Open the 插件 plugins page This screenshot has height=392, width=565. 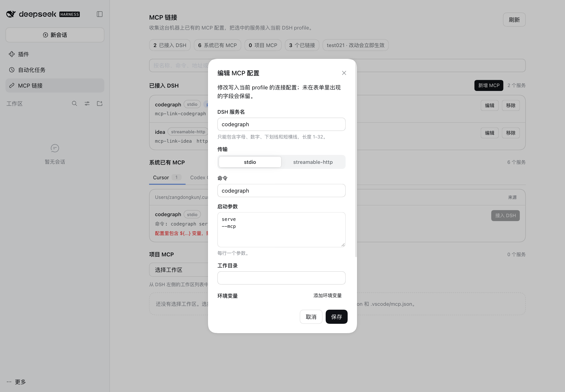(55, 54)
